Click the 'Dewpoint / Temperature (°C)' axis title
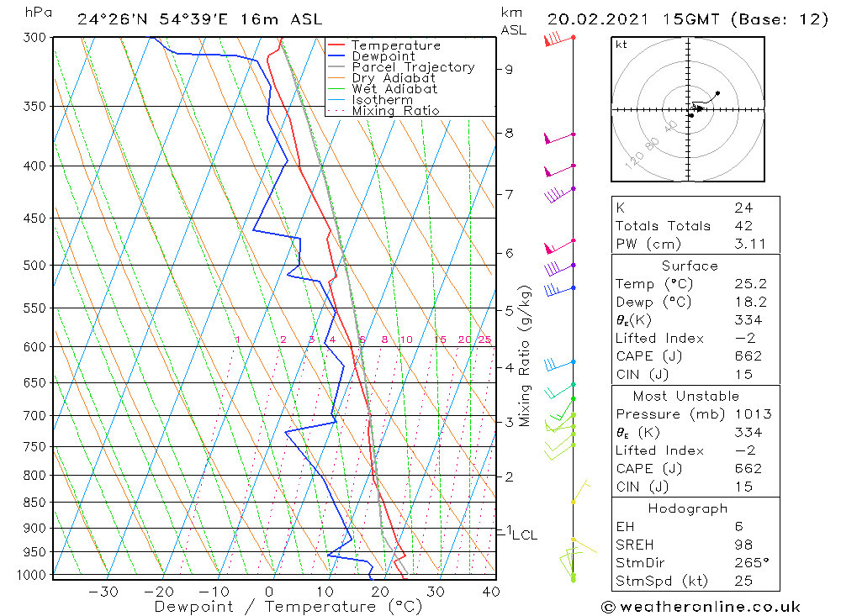Image resolution: width=841 pixels, height=616 pixels. 288,607
